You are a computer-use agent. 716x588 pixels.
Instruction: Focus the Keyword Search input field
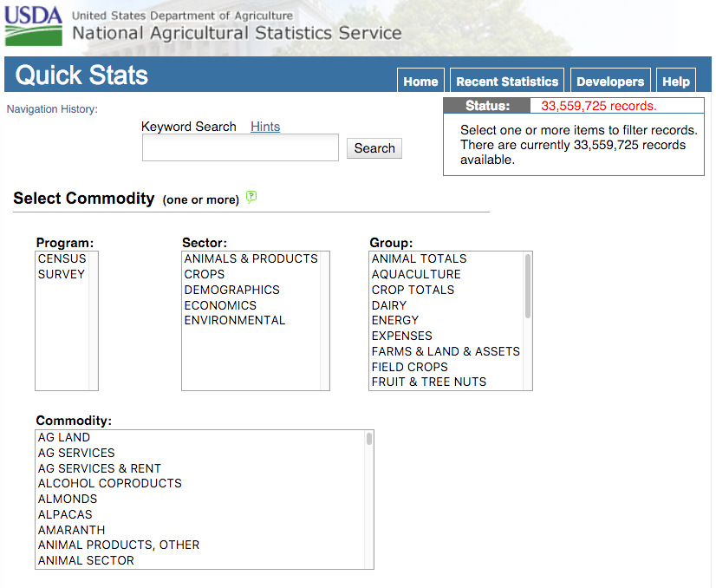click(x=240, y=147)
